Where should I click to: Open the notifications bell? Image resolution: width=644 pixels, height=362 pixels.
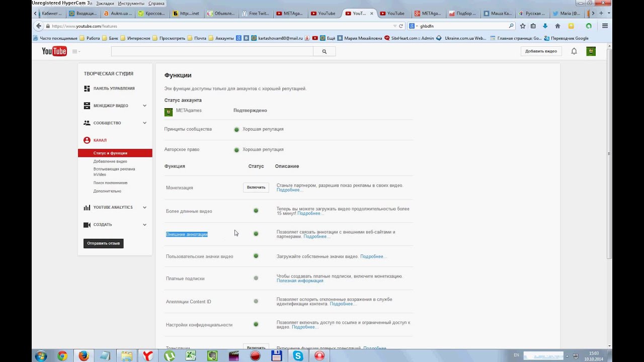(x=574, y=51)
